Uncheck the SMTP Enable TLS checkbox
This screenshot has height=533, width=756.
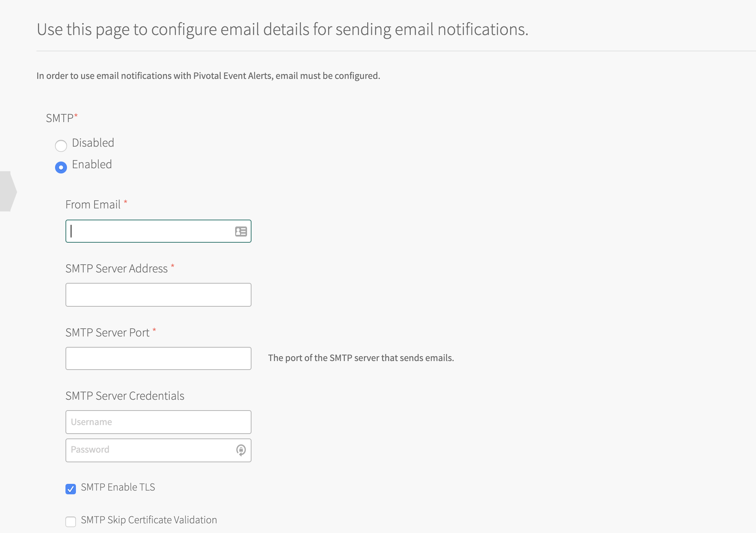click(x=71, y=489)
